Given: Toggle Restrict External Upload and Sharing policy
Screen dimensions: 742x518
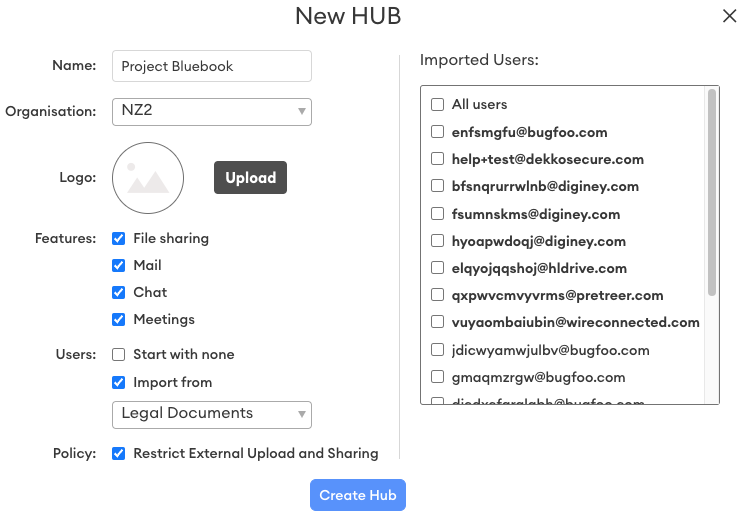Looking at the screenshot, I should [x=118, y=454].
